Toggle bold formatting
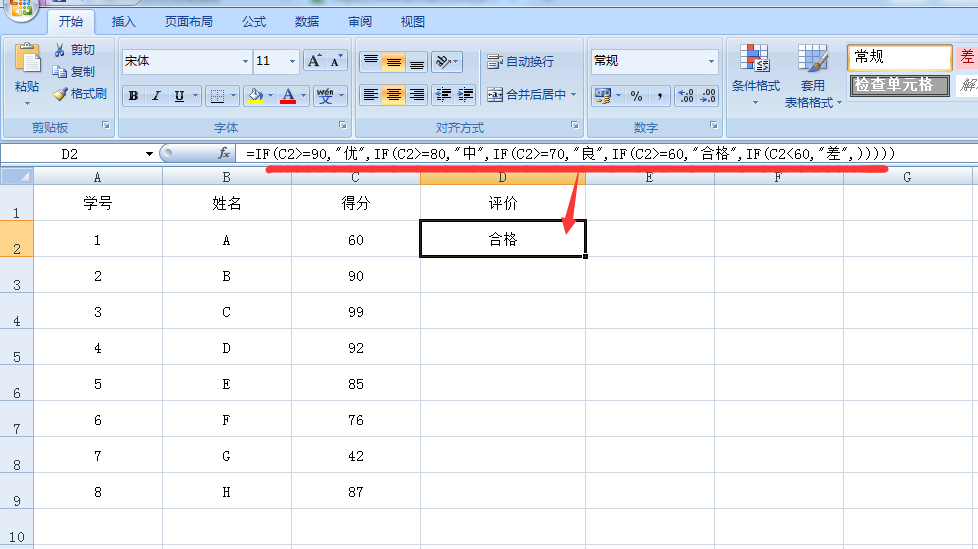 point(133,96)
